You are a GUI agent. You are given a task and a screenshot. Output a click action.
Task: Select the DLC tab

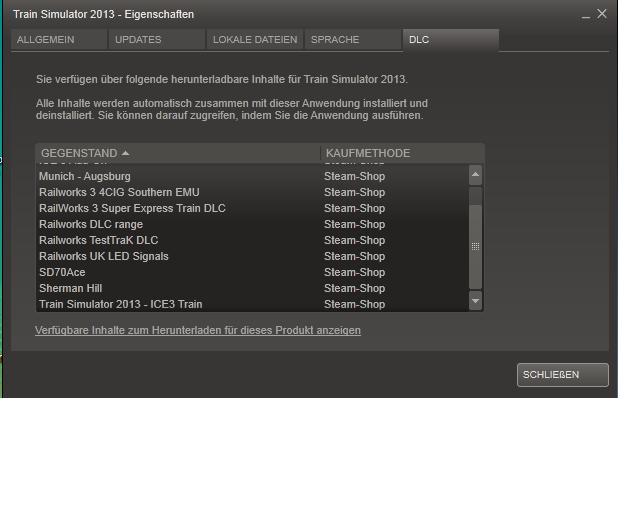click(x=451, y=40)
